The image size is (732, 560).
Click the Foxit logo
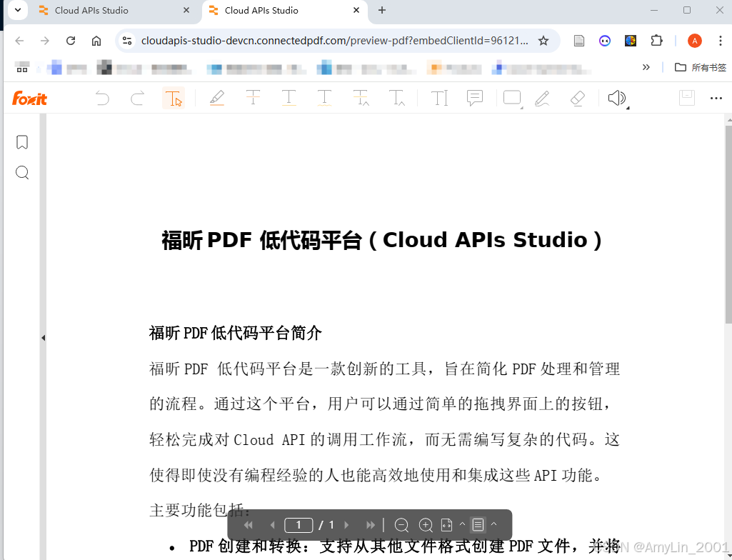point(29,98)
